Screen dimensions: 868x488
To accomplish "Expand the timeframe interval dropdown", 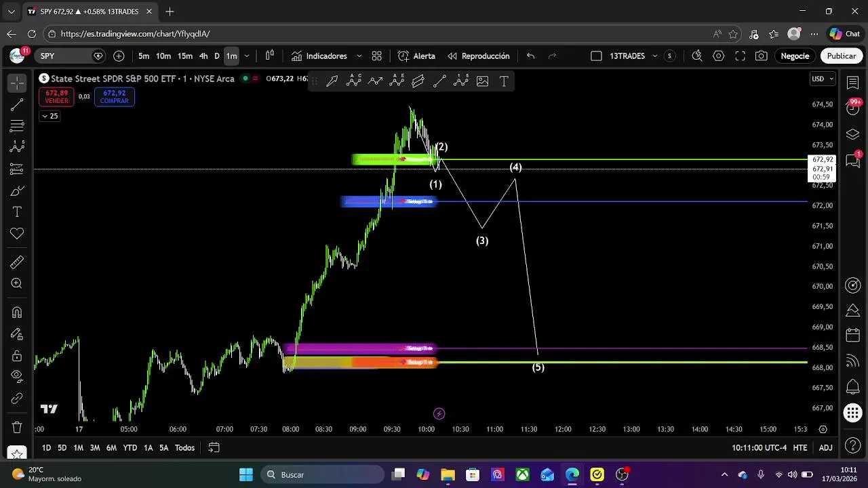I will click(x=247, y=56).
